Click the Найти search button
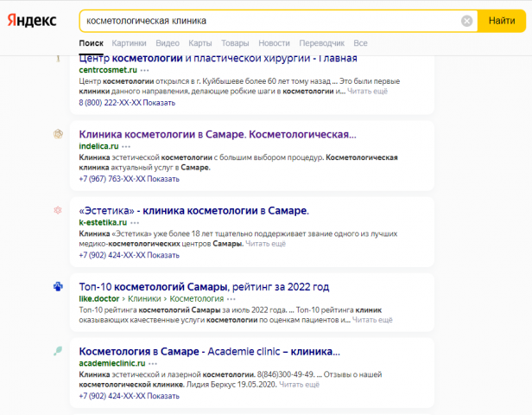The height and width of the screenshot is (415, 532). coord(502,21)
